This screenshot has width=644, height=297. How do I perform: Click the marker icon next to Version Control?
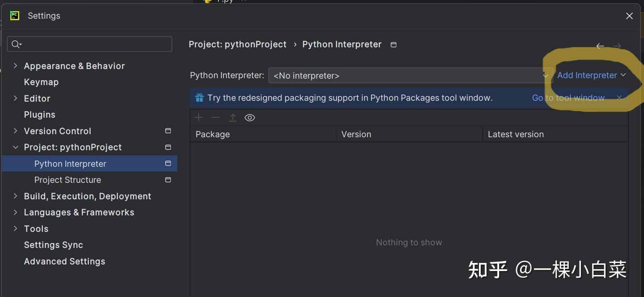coord(168,131)
